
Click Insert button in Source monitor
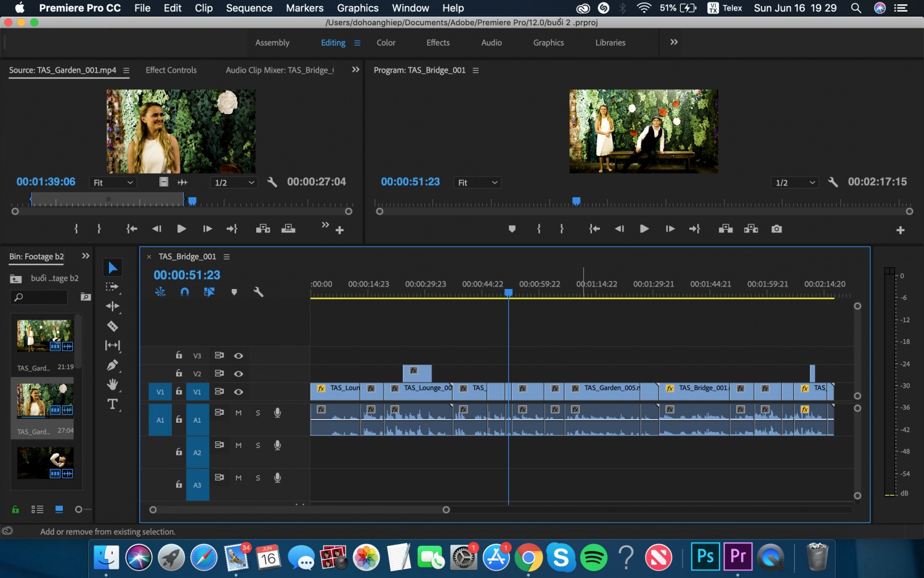point(263,229)
